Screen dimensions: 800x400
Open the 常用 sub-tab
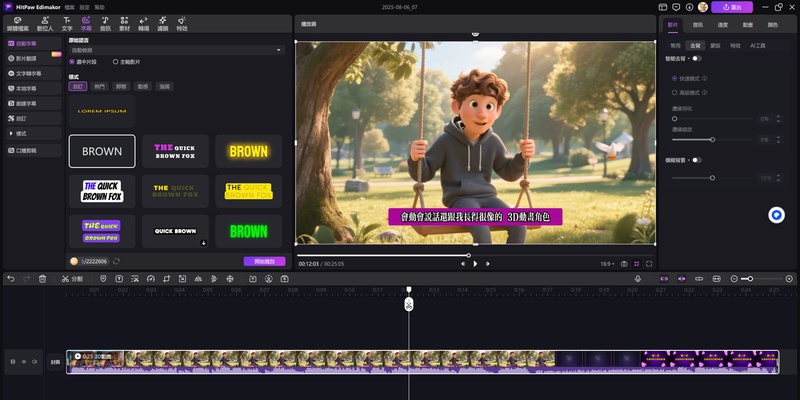pos(676,45)
